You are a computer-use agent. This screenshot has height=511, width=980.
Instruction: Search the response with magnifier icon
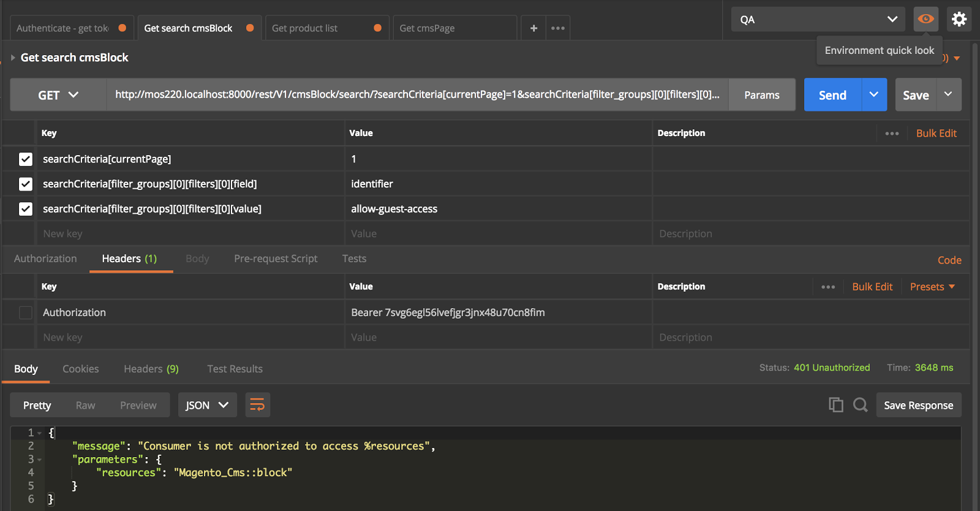pos(860,404)
